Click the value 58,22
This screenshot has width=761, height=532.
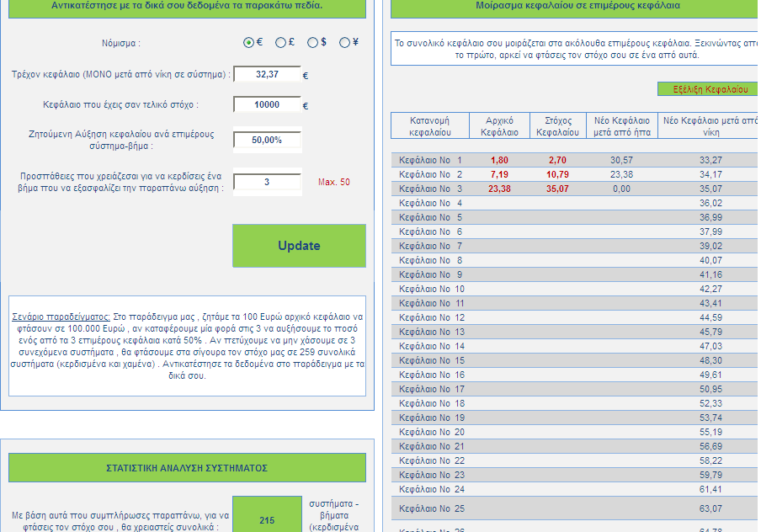[710, 460]
